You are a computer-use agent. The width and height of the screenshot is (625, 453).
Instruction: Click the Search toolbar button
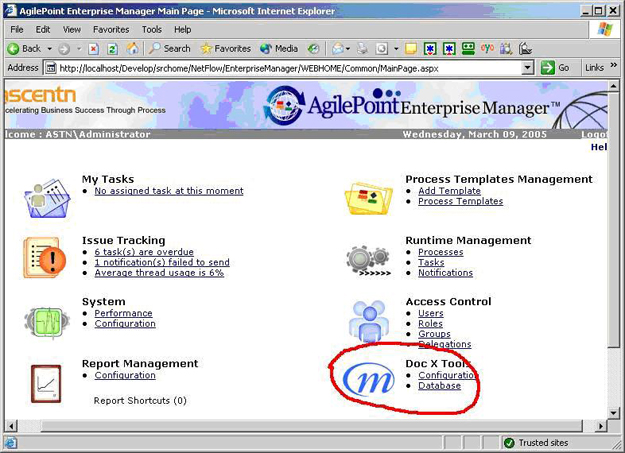tap(169, 48)
